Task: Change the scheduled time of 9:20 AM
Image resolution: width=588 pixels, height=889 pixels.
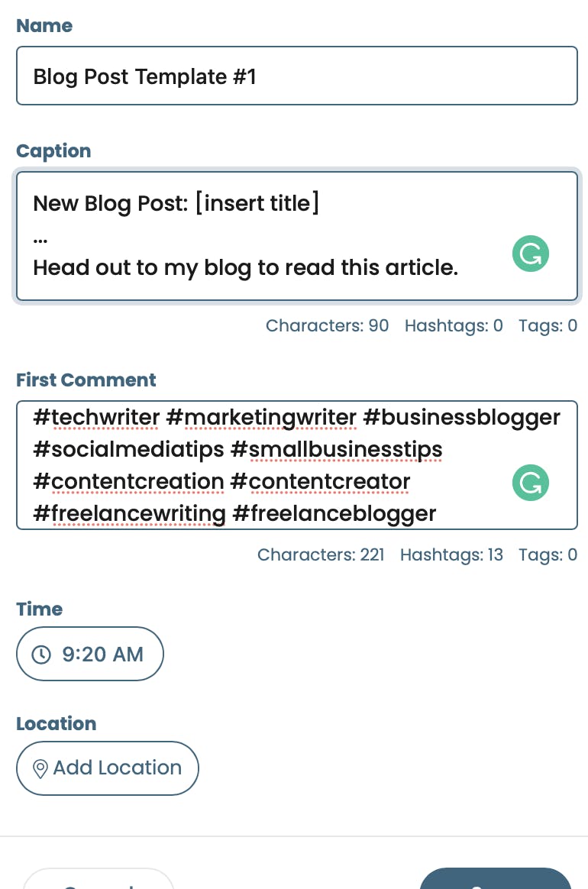Action: 89,654
